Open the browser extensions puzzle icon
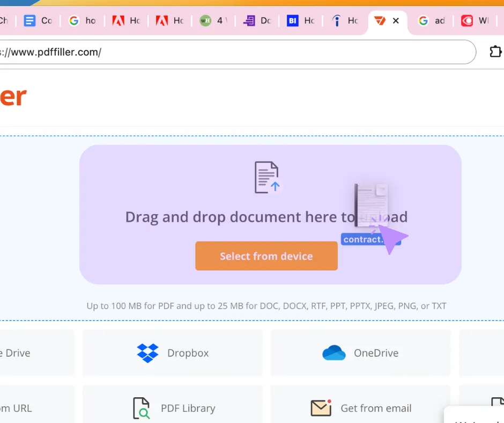 point(495,52)
